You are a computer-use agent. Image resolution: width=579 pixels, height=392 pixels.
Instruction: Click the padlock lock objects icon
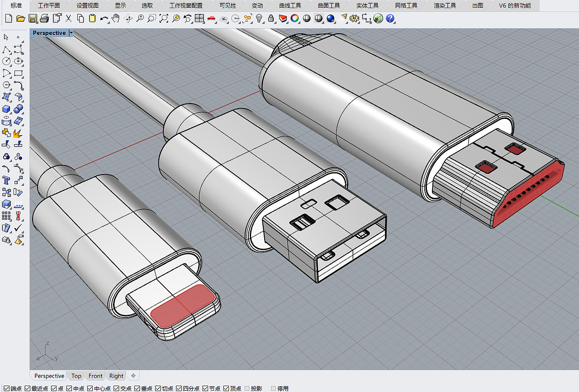click(x=271, y=19)
